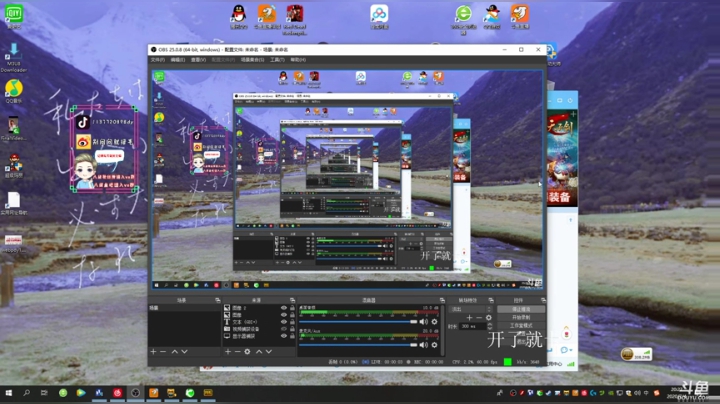This screenshot has height=404, width=720.
Task: Open the 麦克风/Aux audio settings gear
Action: pyautogui.click(x=434, y=345)
